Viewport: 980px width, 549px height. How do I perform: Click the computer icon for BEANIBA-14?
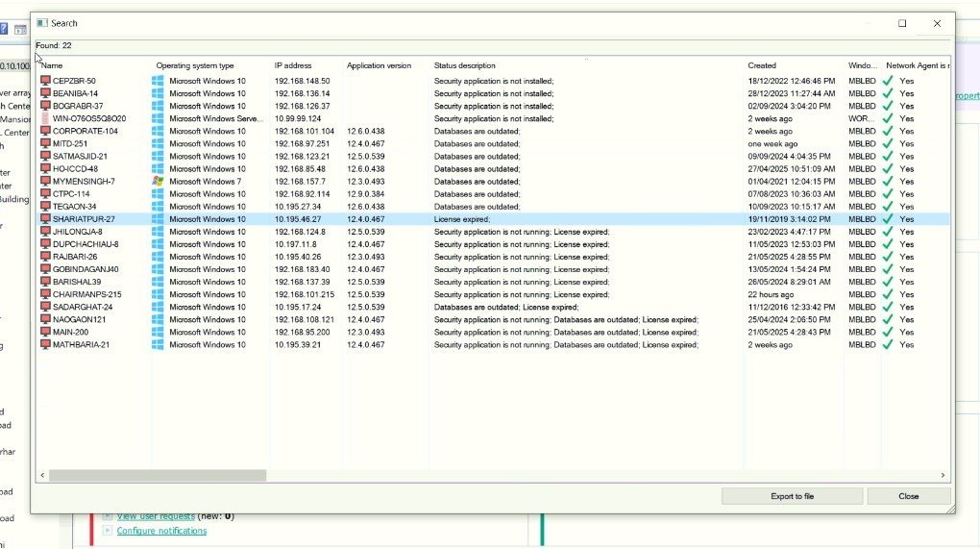tap(45, 93)
